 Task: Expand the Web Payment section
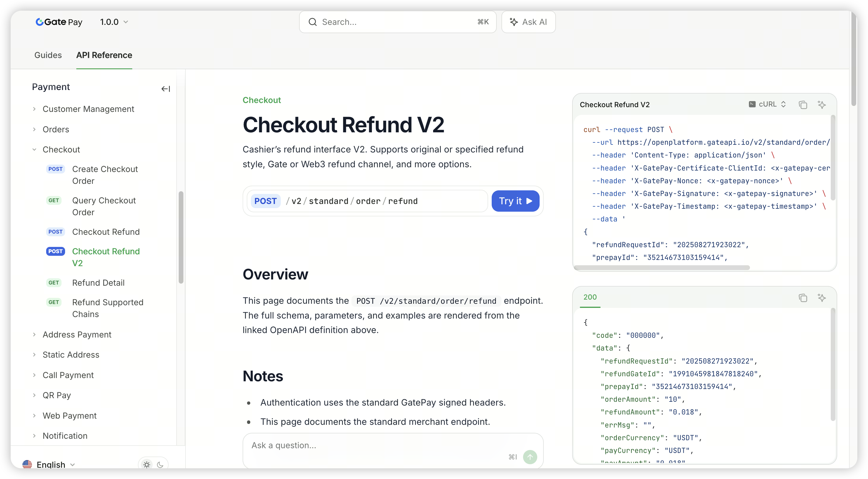click(x=70, y=416)
